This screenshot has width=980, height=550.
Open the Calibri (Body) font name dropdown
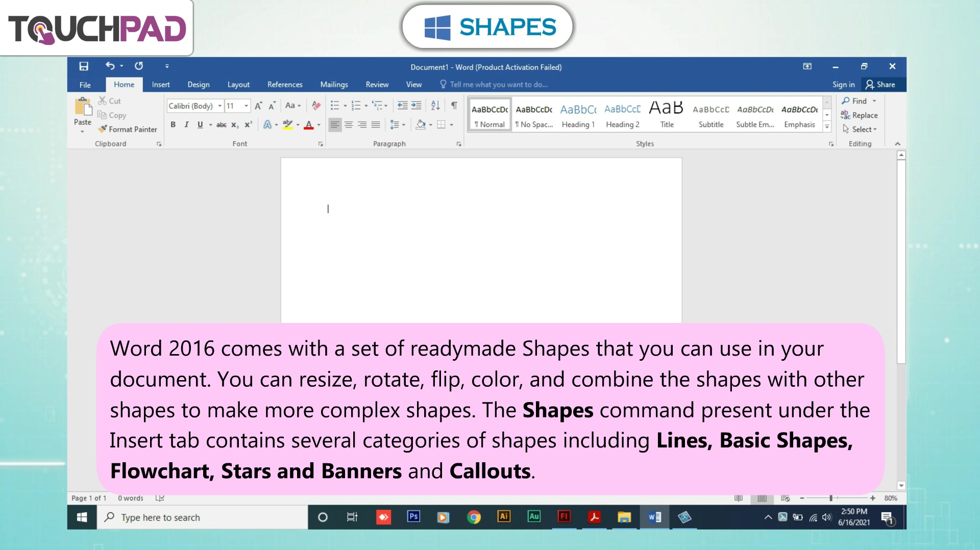pos(220,106)
